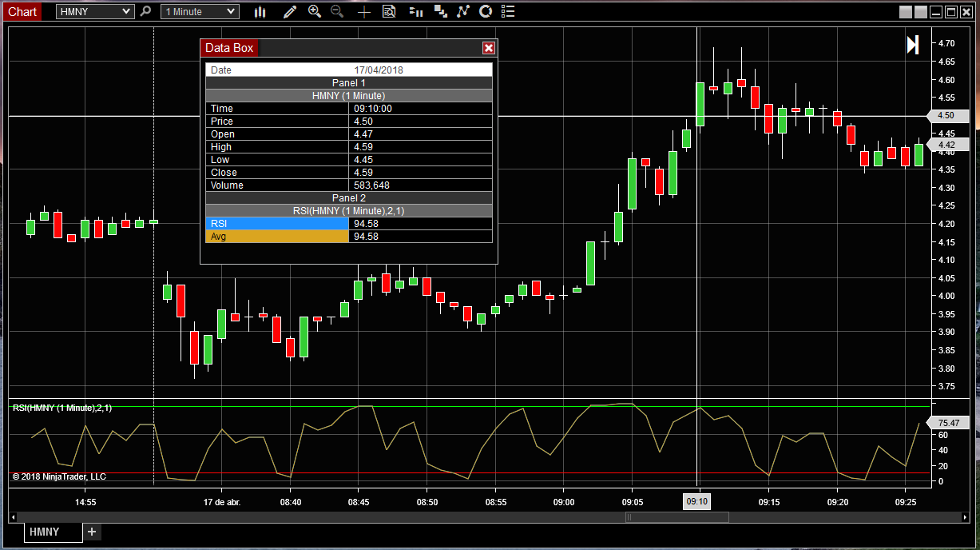Click the Open value 4.47
Image resolution: width=980 pixels, height=550 pixels.
click(363, 134)
